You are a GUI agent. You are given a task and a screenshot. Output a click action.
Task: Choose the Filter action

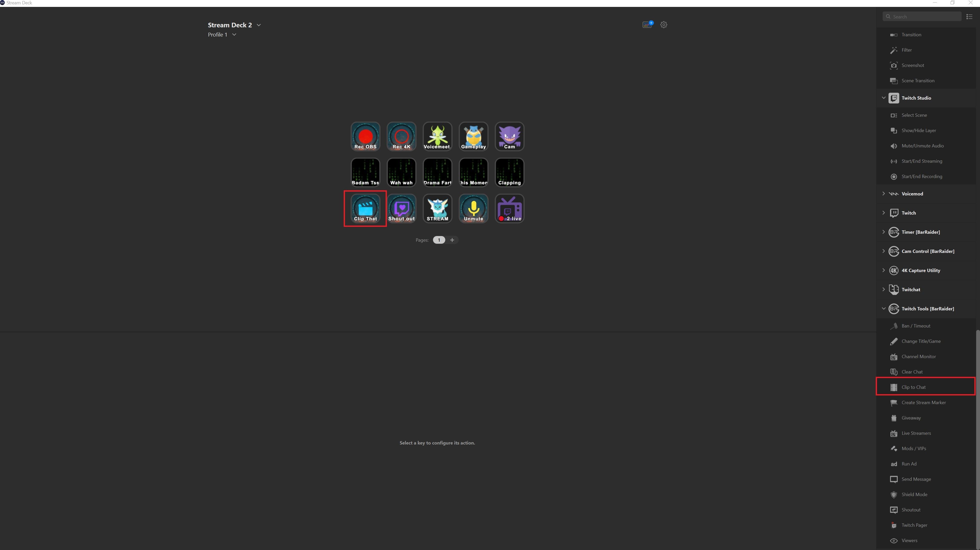coord(926,50)
